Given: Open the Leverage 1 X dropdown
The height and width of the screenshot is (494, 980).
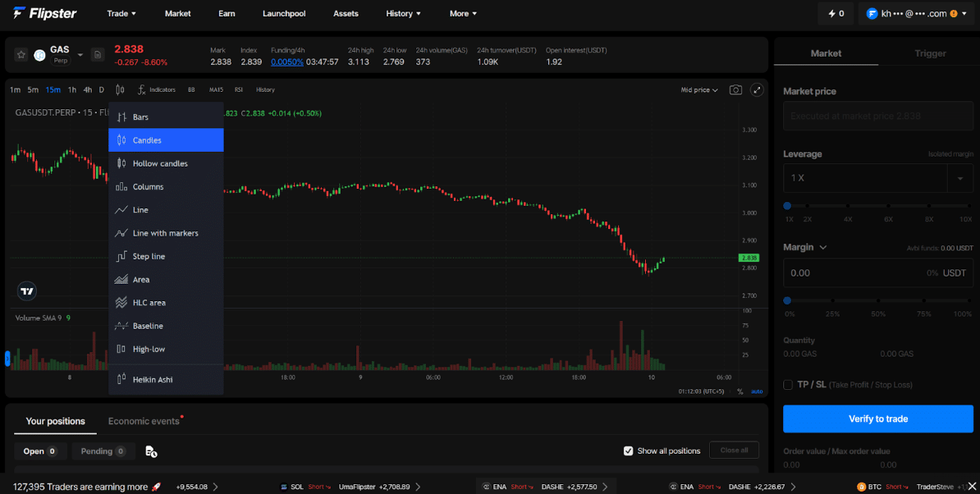Looking at the screenshot, I should pyautogui.click(x=878, y=178).
